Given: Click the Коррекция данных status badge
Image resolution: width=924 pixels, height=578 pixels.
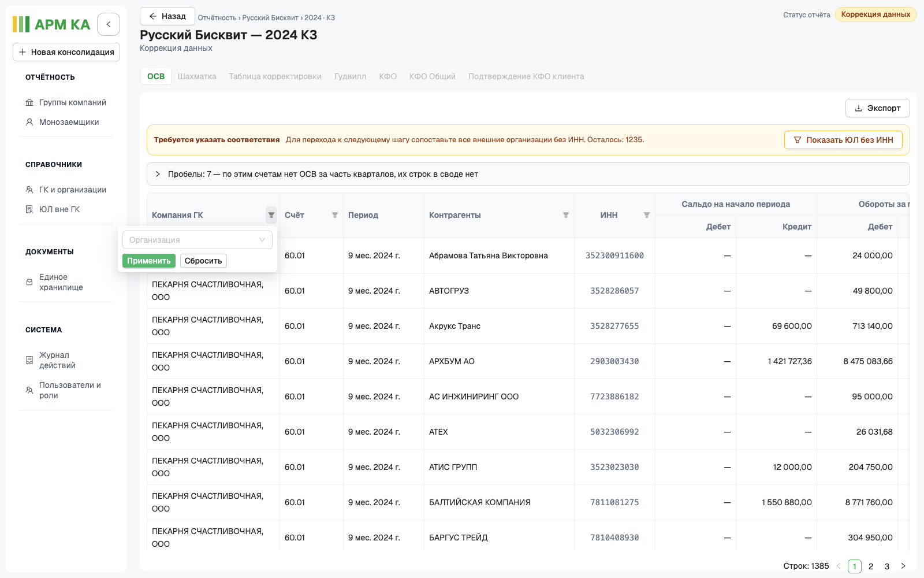Looking at the screenshot, I should [875, 14].
